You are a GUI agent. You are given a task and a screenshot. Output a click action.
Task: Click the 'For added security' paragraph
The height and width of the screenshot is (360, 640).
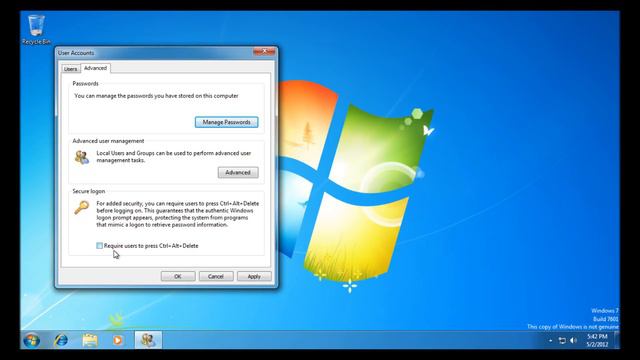(x=178, y=214)
